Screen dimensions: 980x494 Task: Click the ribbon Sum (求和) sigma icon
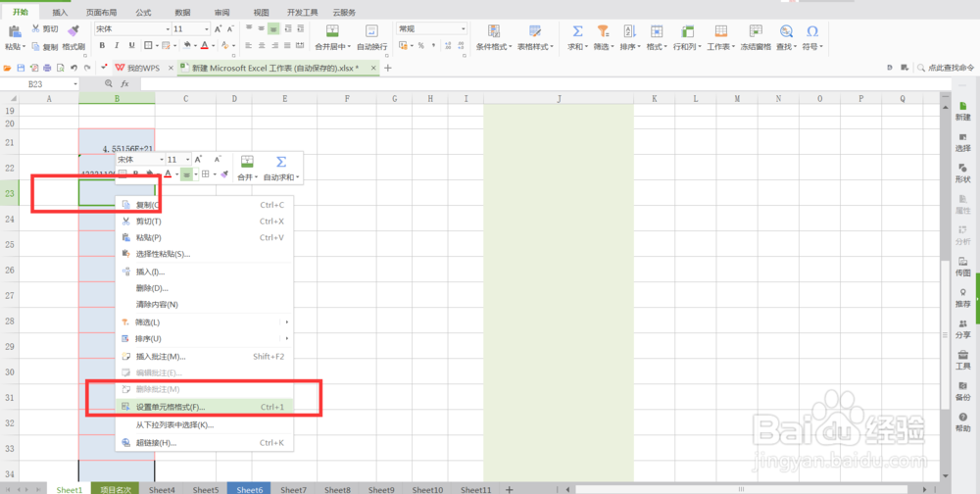(578, 31)
